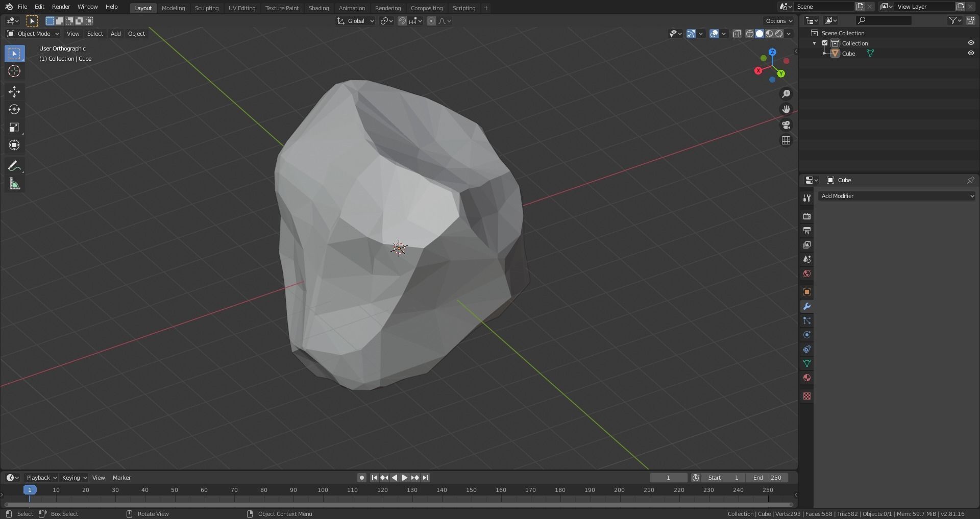Open World properties tab

(807, 274)
